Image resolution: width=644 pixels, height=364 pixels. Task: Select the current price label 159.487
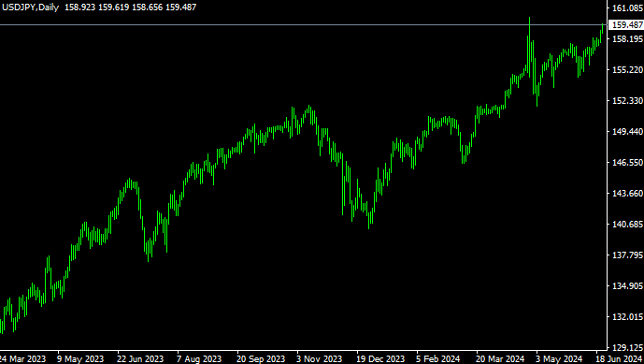(x=627, y=25)
